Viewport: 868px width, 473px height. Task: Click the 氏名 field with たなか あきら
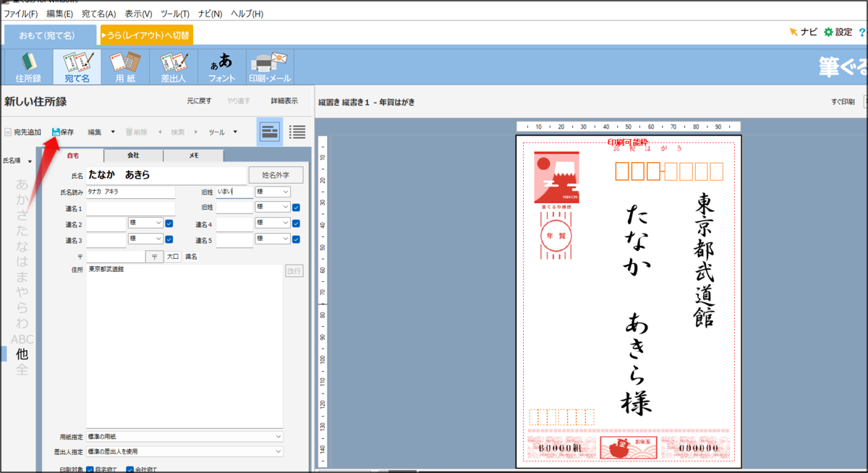point(166,175)
